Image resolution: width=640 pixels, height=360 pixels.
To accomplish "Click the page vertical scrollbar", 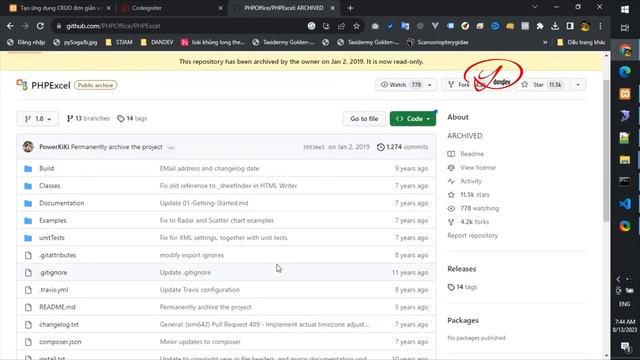I will [606, 151].
